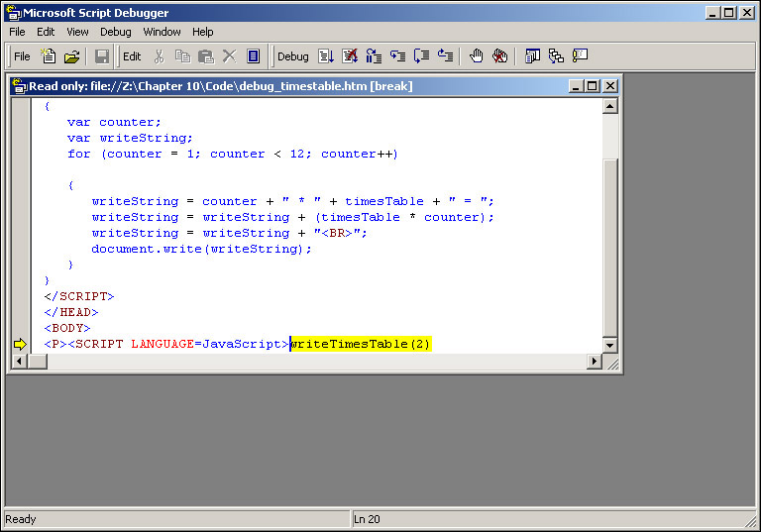Click the Step Over icon

[x=422, y=56]
